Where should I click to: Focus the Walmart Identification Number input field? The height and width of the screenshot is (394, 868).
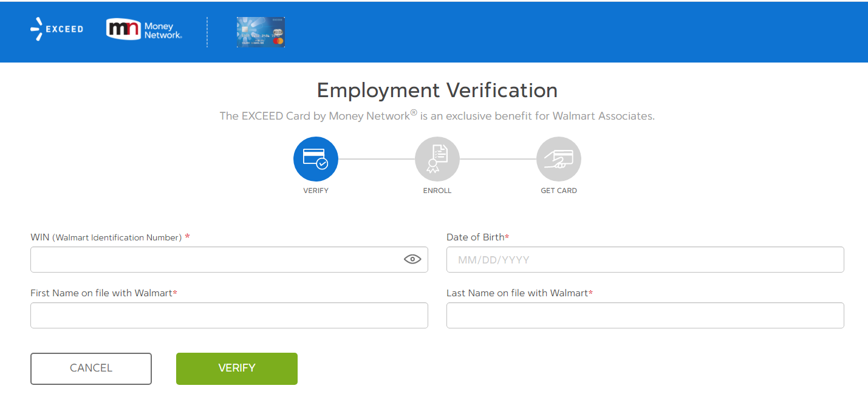point(213,259)
